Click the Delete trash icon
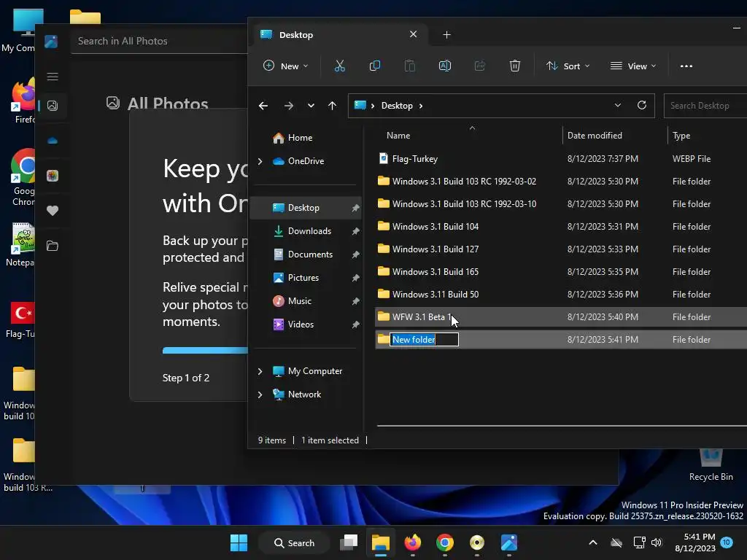Screen dimensions: 747x560 [x=514, y=66]
